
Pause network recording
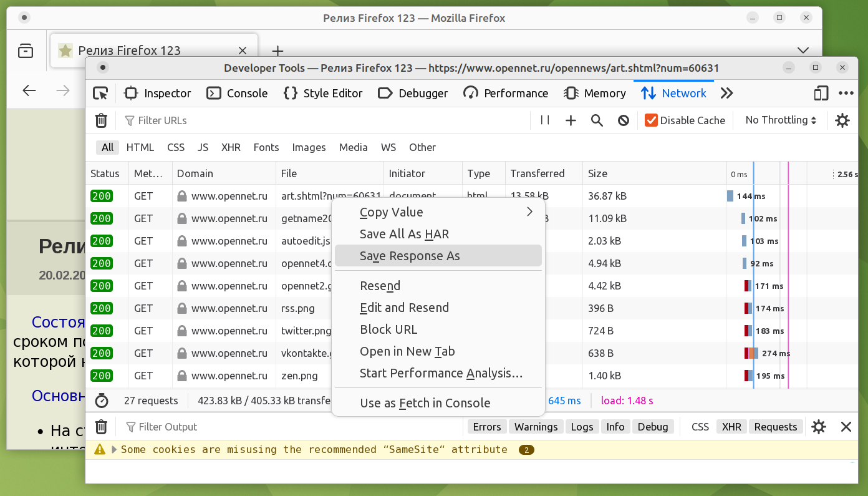pos(545,120)
